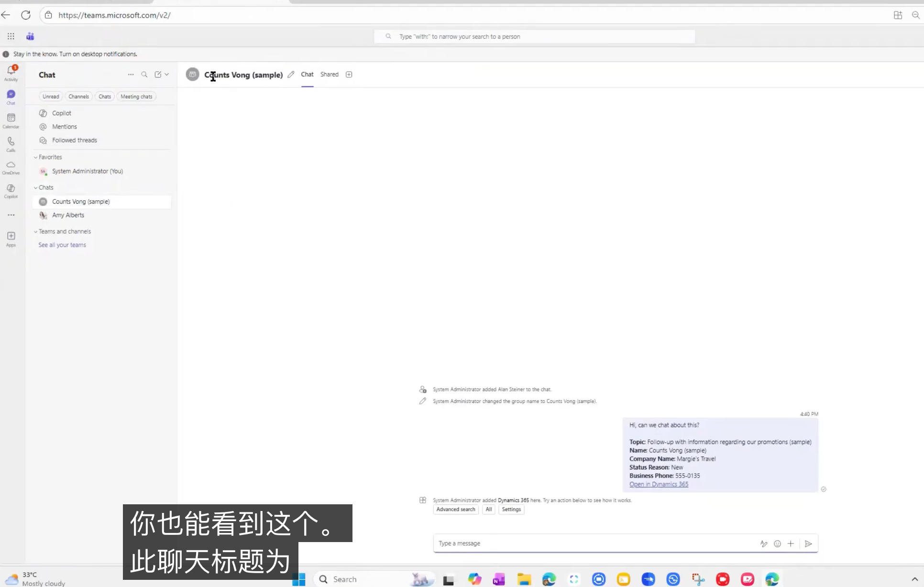Open browser zoom control in address bar
This screenshot has width=924, height=587.
coord(916,15)
